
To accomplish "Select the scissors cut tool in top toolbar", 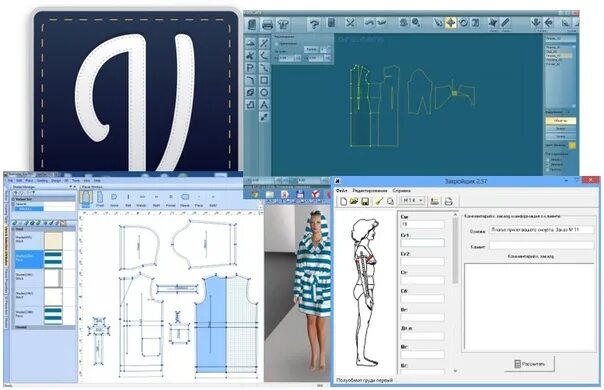I will pos(350,23).
